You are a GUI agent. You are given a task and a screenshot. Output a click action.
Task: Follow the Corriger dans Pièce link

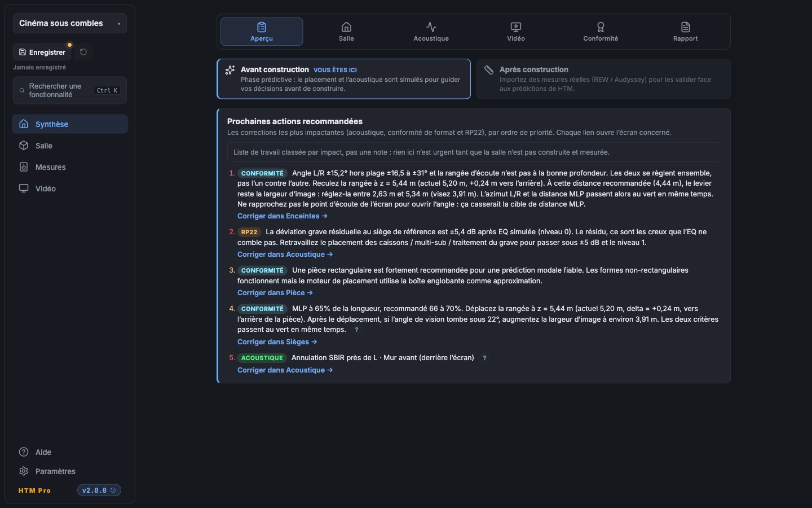[275, 293]
